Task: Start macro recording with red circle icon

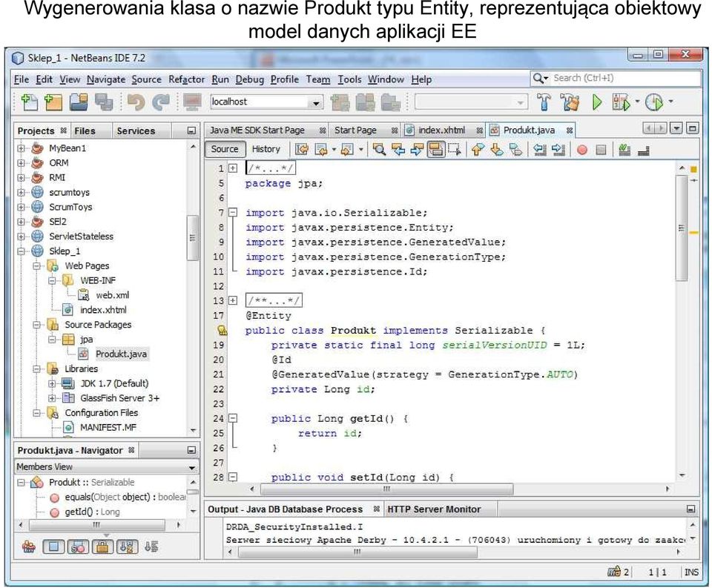Action: (582, 150)
